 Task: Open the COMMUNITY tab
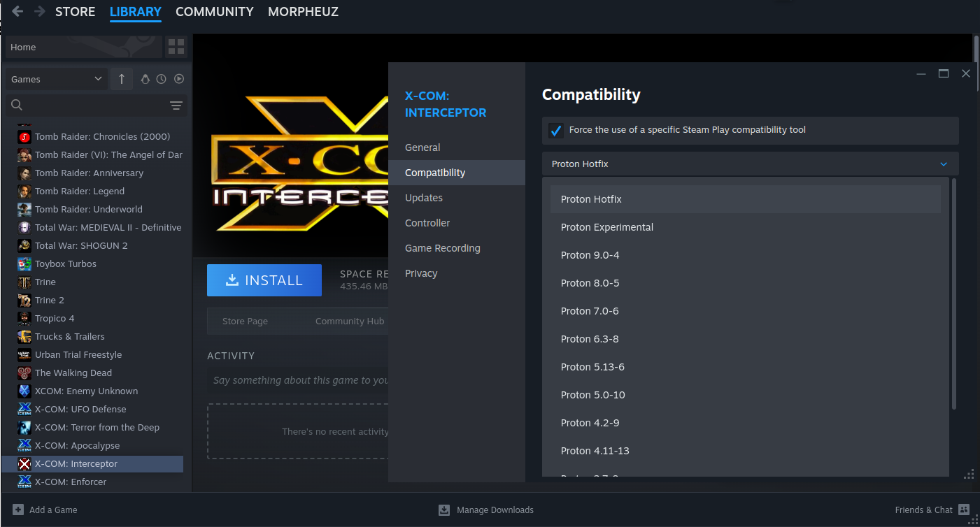pyautogui.click(x=214, y=12)
